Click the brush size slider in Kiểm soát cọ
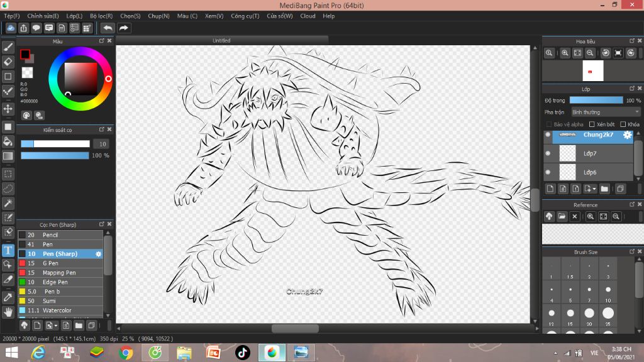This screenshot has height=362, width=644. coord(55,144)
